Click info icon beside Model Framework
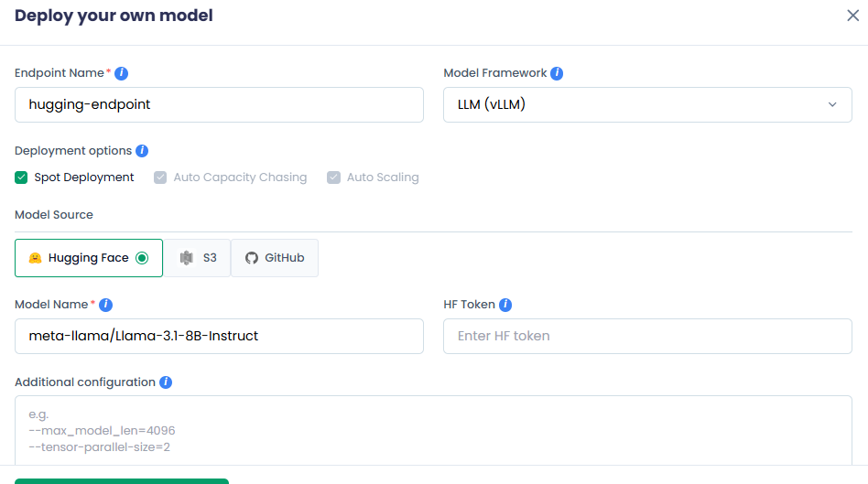 [x=557, y=73]
